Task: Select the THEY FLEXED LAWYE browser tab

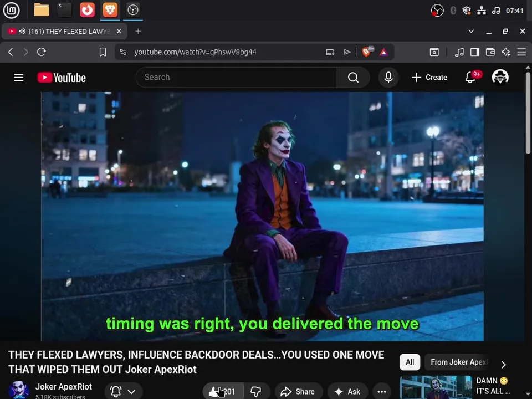Action: click(x=64, y=31)
